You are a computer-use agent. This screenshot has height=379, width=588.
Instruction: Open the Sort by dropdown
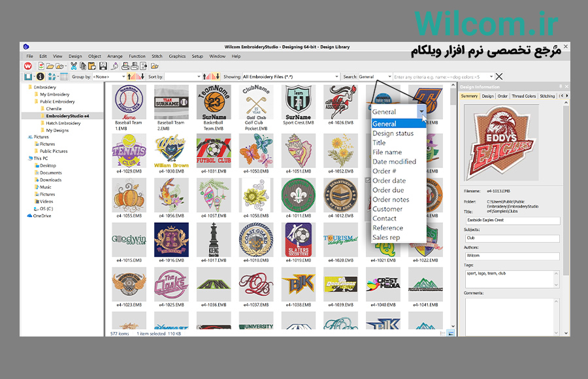pyautogui.click(x=199, y=76)
